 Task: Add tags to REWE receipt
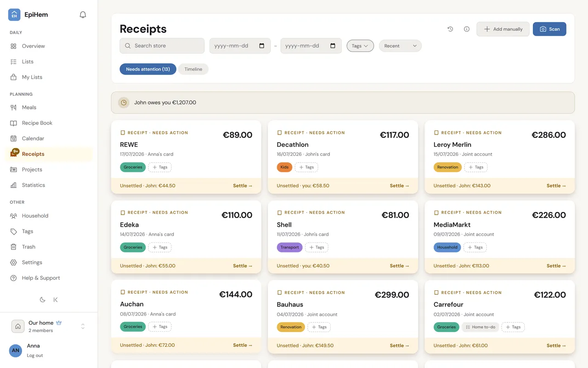160,167
